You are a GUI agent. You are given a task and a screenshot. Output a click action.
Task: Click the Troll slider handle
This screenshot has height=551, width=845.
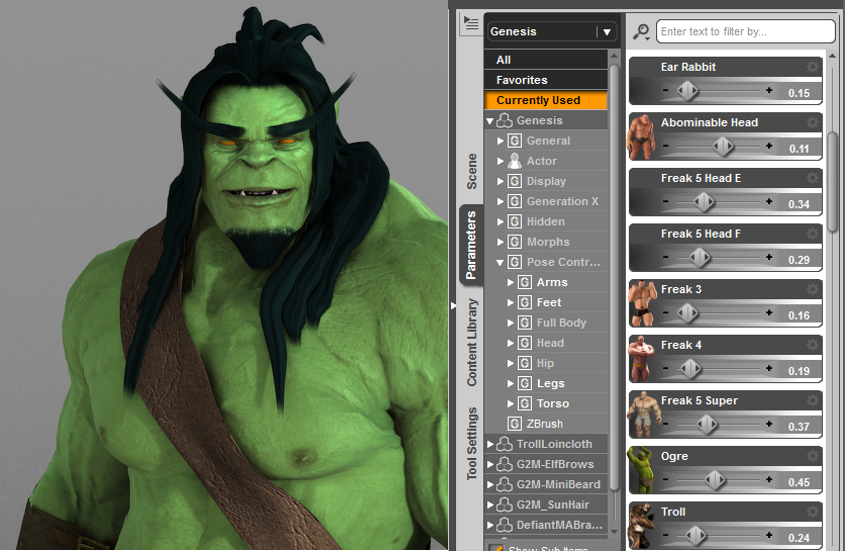pos(695,535)
